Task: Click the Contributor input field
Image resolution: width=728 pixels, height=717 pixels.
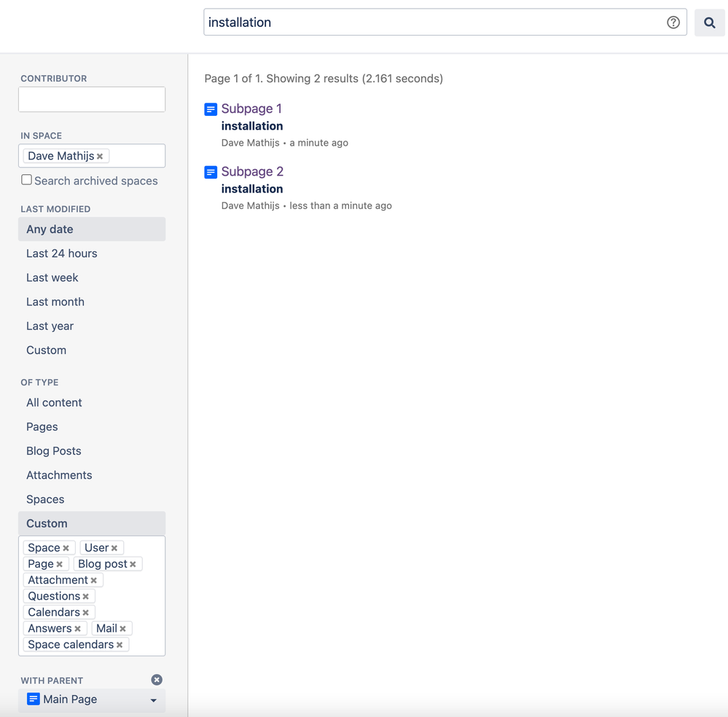Action: pos(91,99)
